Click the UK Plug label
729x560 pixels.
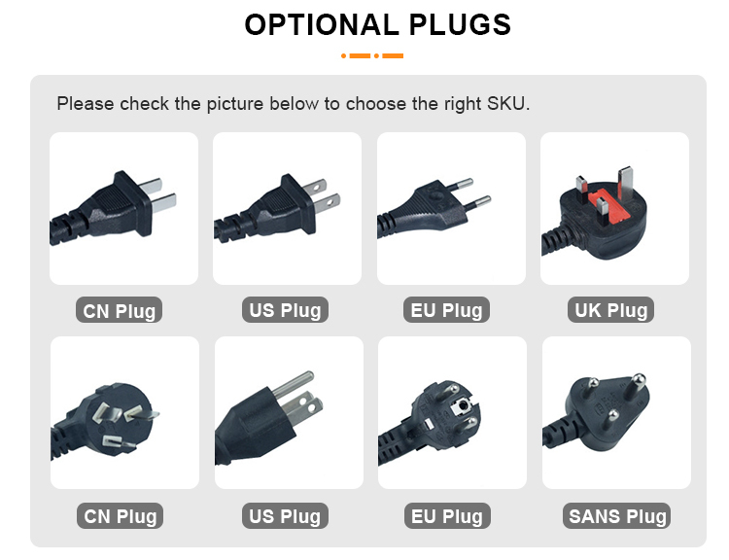coord(611,310)
